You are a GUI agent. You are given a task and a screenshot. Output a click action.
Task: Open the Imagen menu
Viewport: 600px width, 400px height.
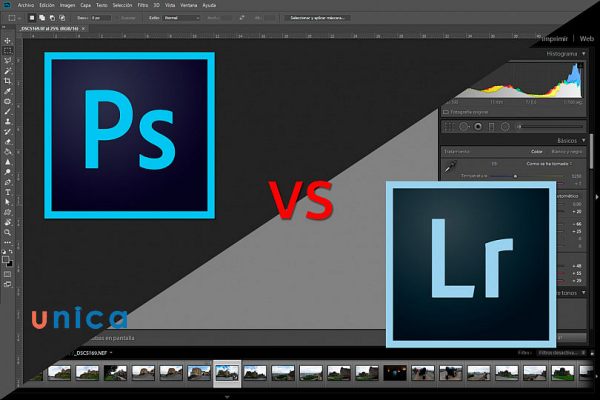pos(67,5)
